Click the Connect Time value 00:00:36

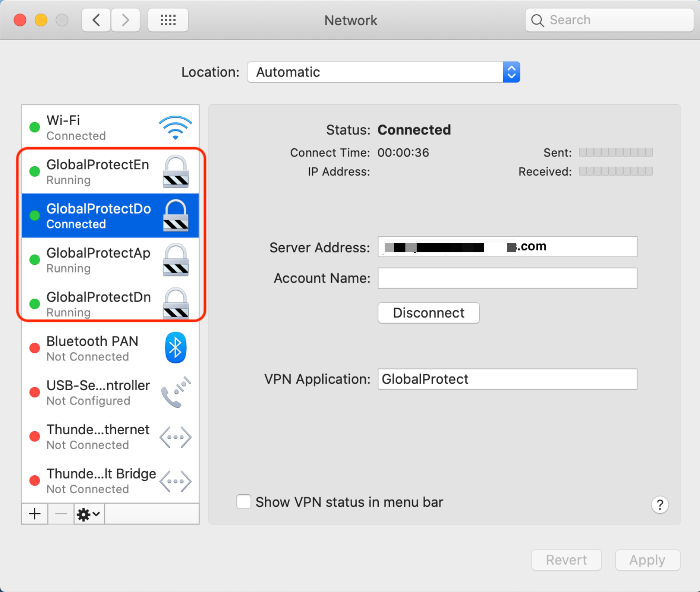tap(403, 153)
